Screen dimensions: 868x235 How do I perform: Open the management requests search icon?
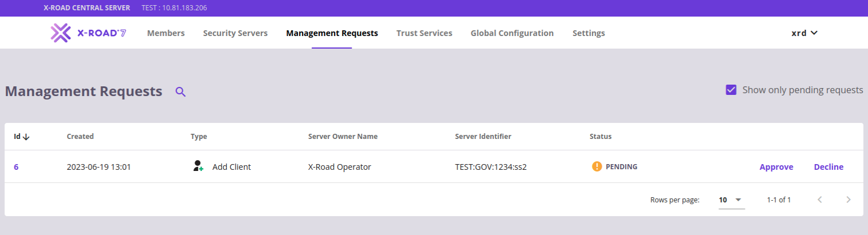pyautogui.click(x=180, y=91)
